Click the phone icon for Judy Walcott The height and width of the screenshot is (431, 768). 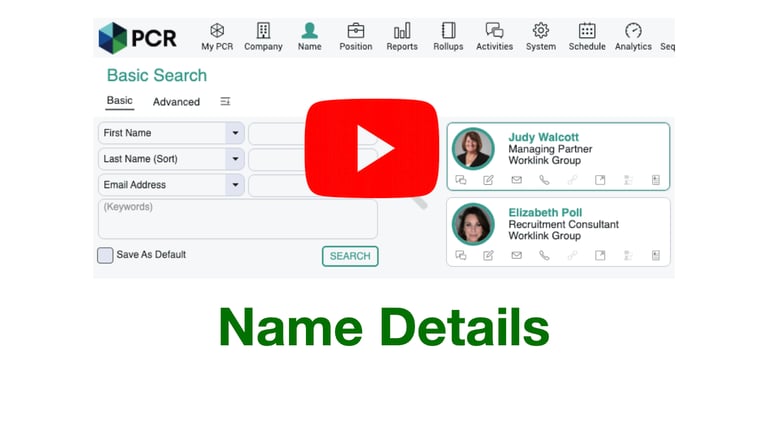coord(544,180)
